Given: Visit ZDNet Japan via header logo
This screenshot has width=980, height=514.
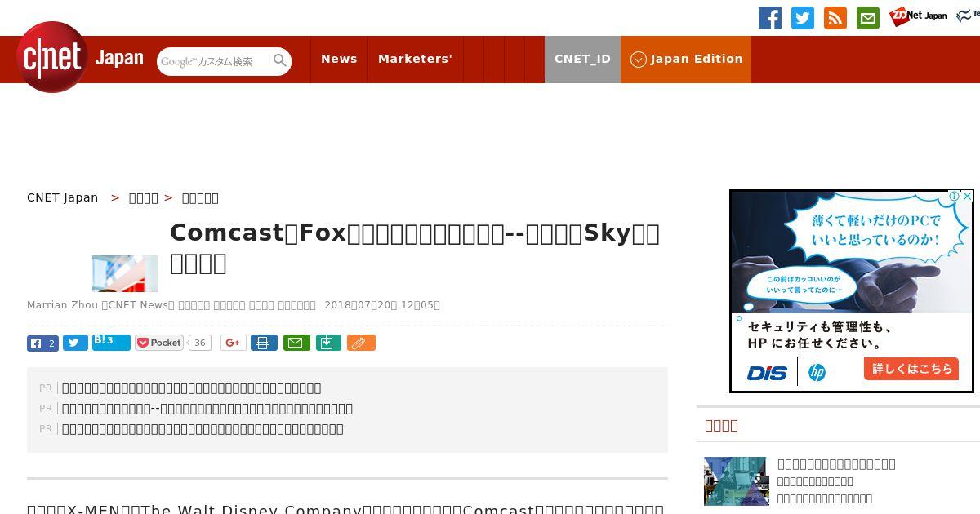Looking at the screenshot, I should (x=918, y=16).
